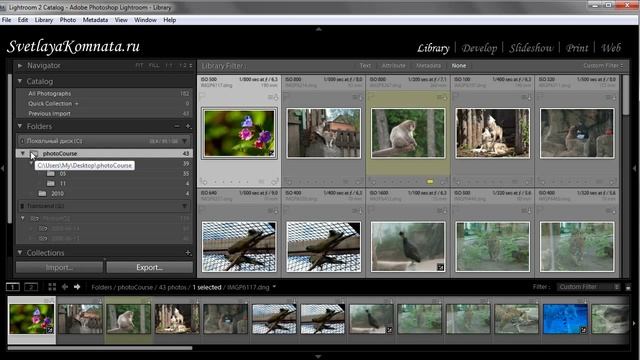Click the Export button
The image size is (640, 360).
[x=149, y=267]
